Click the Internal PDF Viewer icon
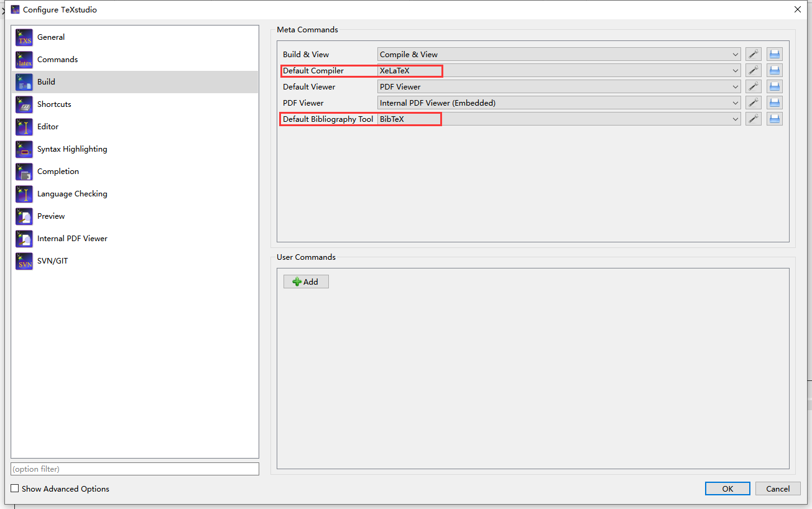 pos(24,239)
